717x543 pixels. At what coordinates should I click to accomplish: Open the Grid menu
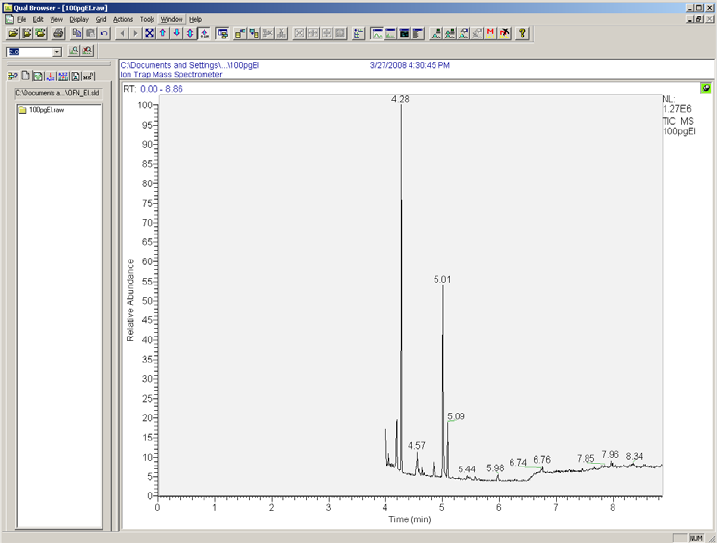click(100, 19)
